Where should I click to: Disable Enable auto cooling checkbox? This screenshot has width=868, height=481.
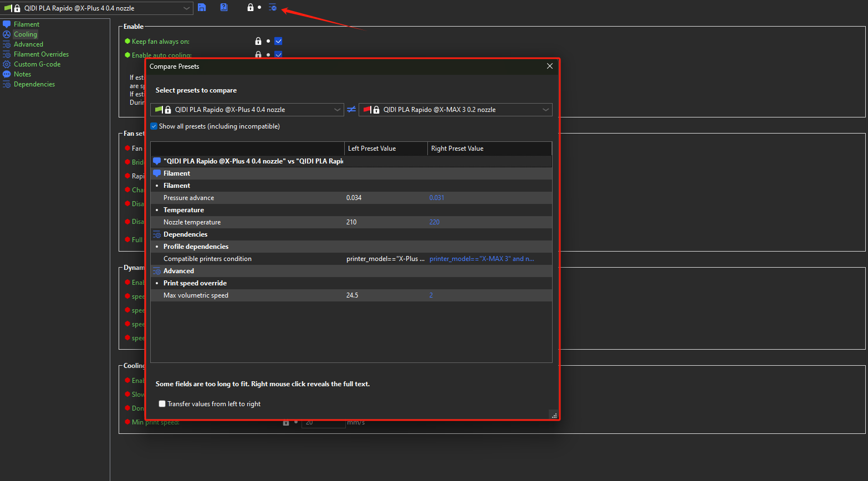[x=278, y=54]
